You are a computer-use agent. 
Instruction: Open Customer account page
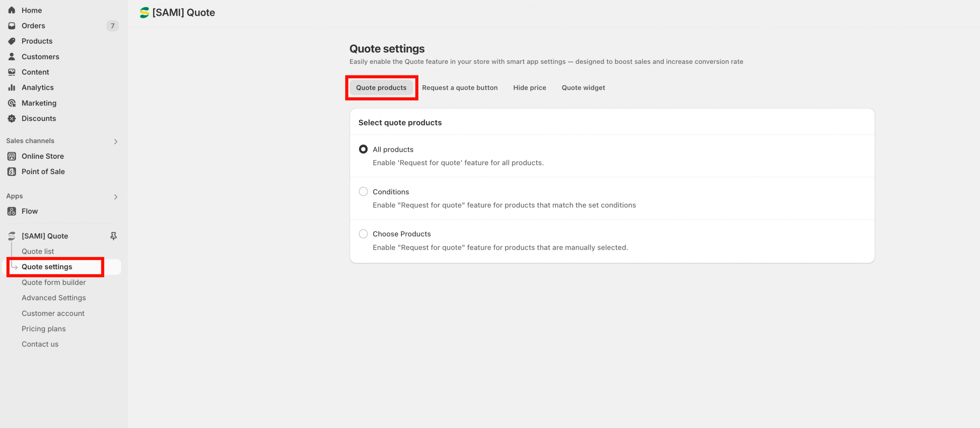(53, 313)
